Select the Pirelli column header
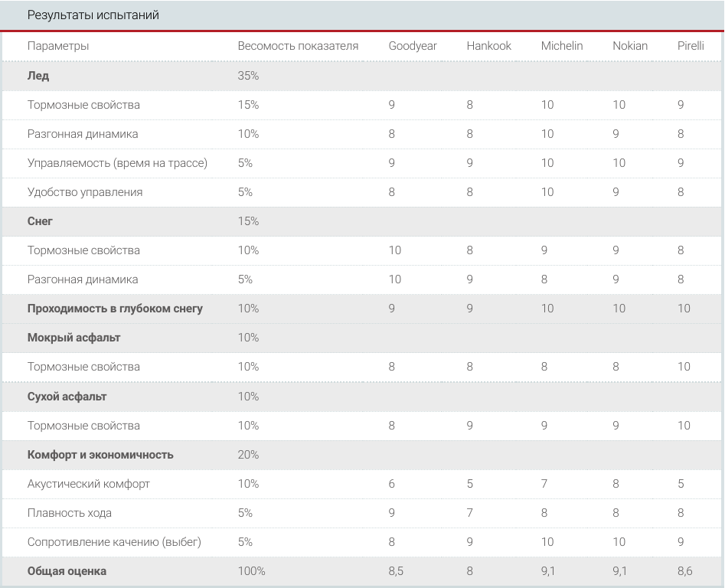The image size is (725, 588). [x=691, y=46]
